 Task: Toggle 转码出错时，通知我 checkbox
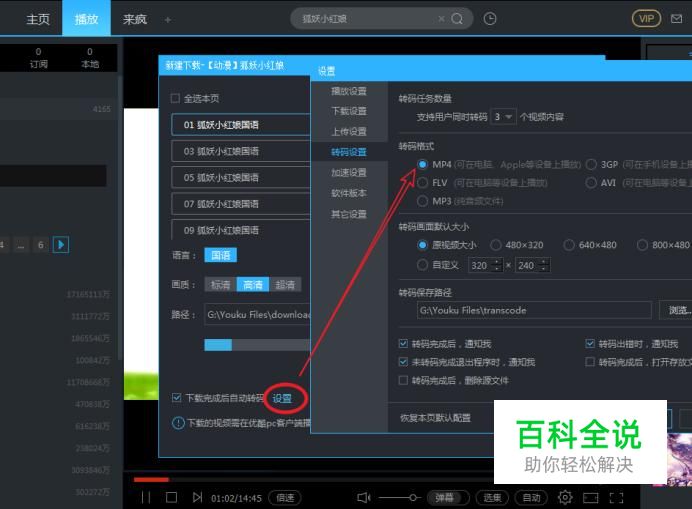pos(590,343)
